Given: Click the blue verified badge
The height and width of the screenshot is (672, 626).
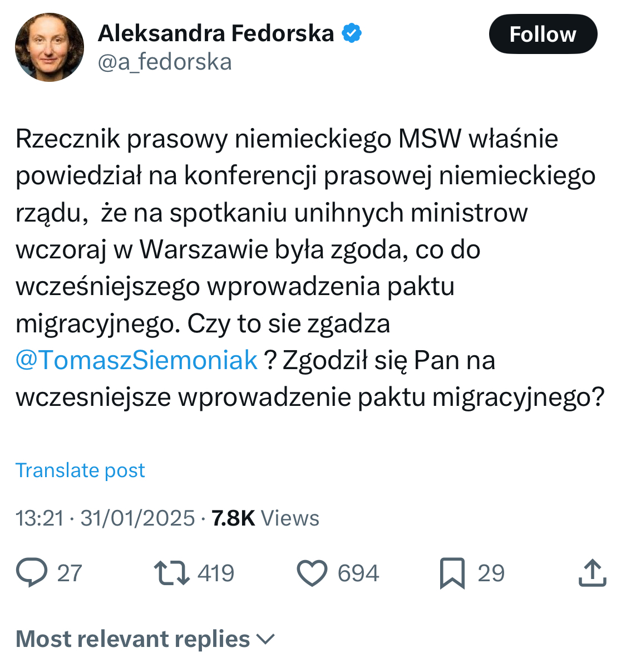Looking at the screenshot, I should tap(352, 33).
